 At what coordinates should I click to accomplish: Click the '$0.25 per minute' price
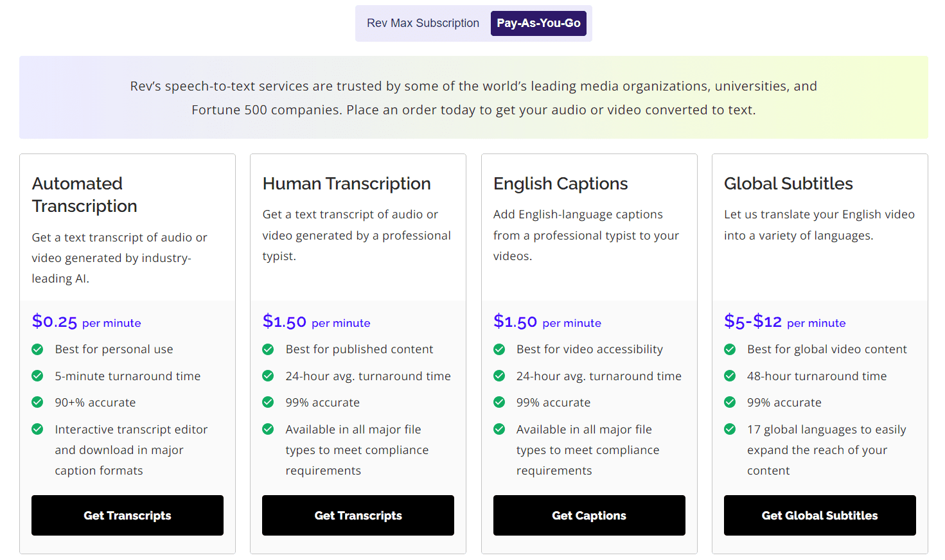click(87, 322)
